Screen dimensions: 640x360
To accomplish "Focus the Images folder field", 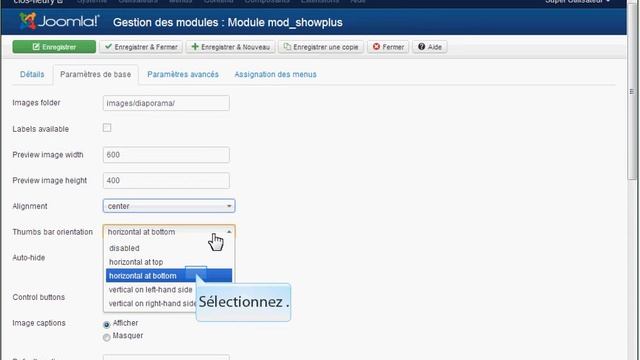I will tap(166, 103).
